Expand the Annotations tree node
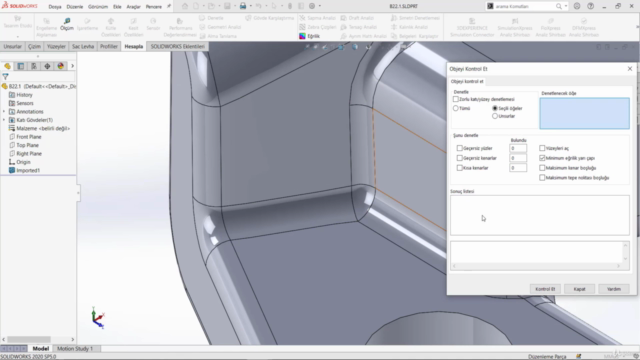 click(x=4, y=111)
